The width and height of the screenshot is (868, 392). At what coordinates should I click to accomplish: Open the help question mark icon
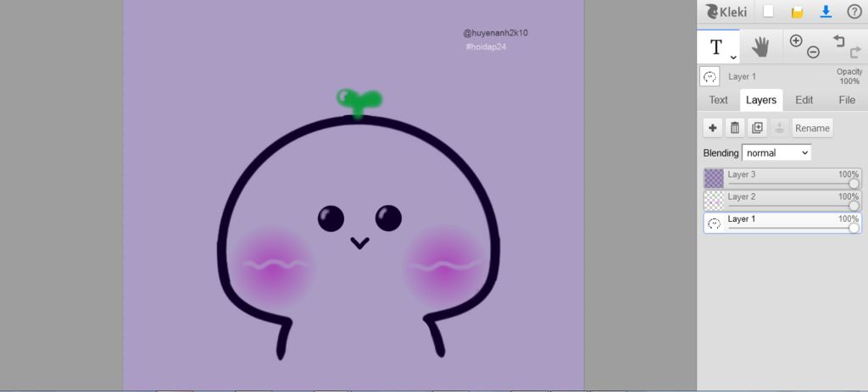[x=854, y=12]
